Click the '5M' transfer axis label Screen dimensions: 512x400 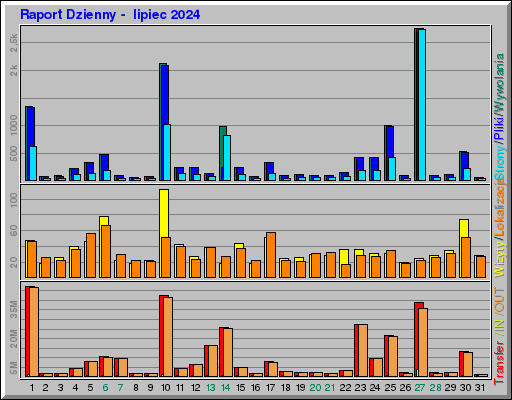click(14, 368)
